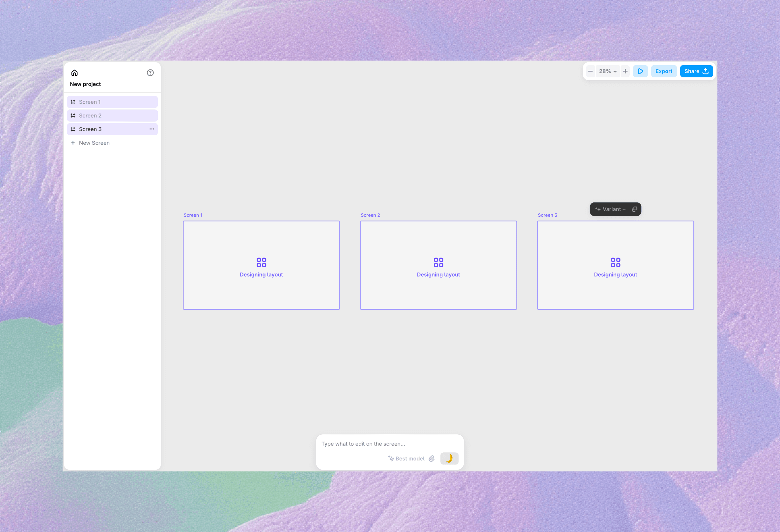Click the duplicate icon next to Variant
Viewport: 780px width, 532px height.
(634, 209)
